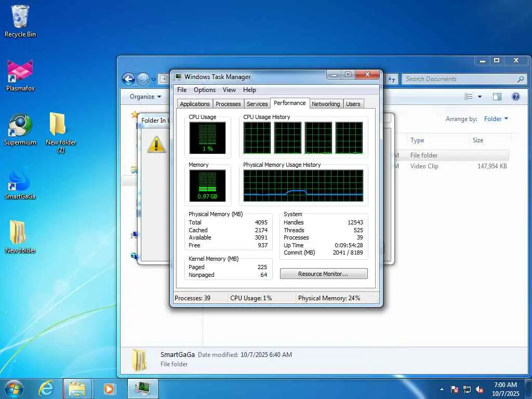Click the first CPU Usage History graph
This screenshot has width=532, height=399.
[x=257, y=138]
